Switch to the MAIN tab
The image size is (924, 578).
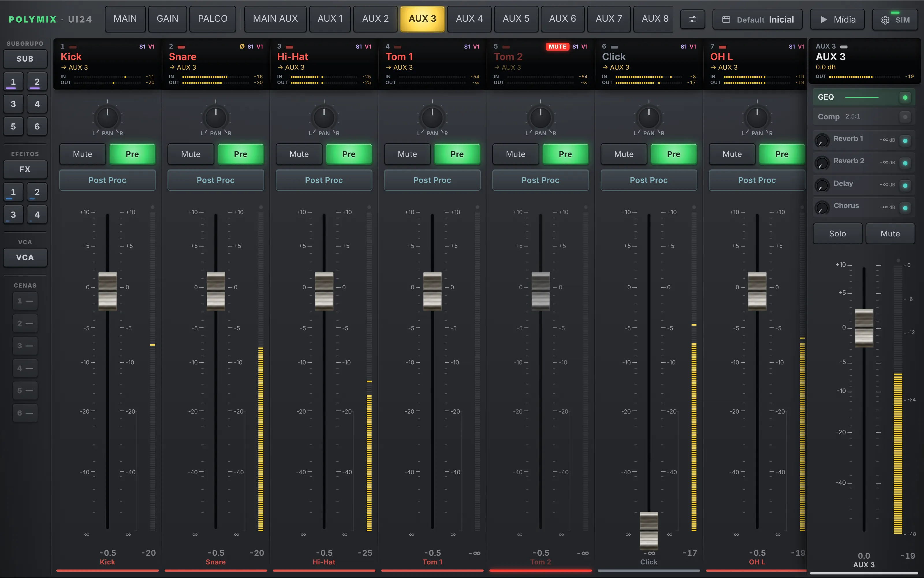pyautogui.click(x=125, y=19)
